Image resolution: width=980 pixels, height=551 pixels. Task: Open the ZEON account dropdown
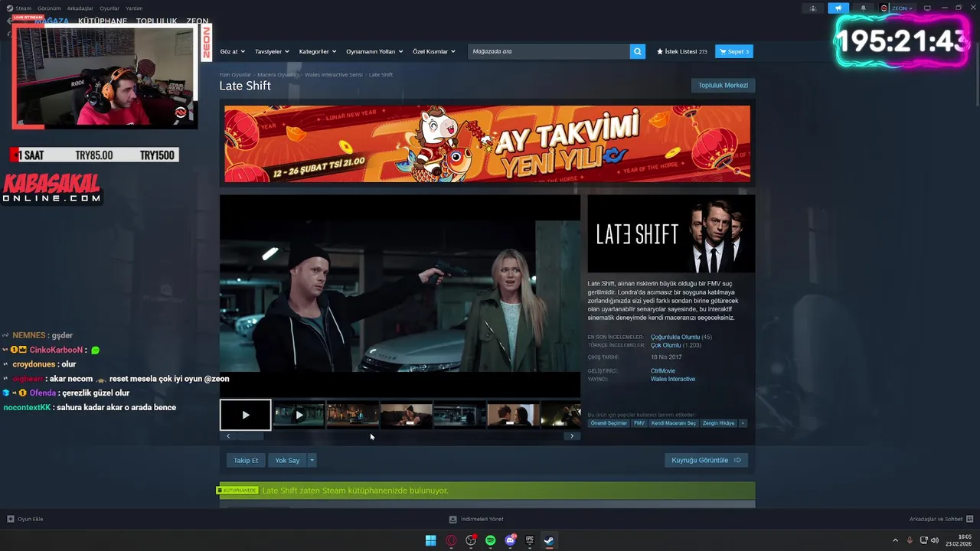[901, 8]
